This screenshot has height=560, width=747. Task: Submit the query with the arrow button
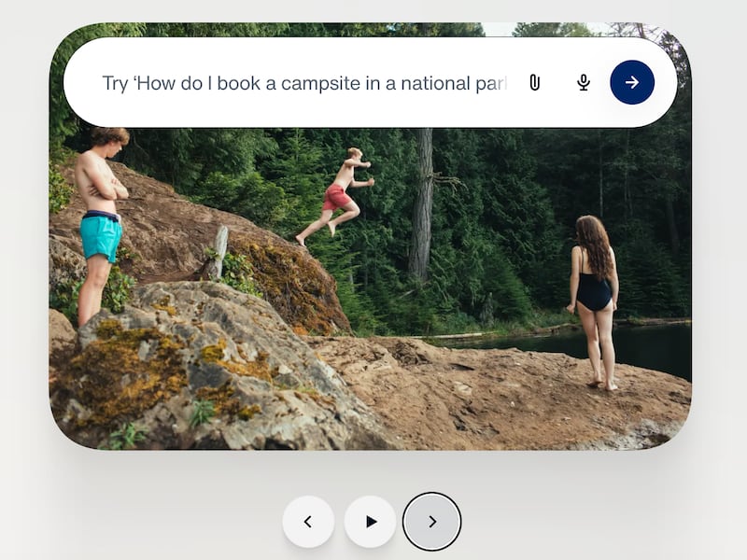[x=632, y=82]
